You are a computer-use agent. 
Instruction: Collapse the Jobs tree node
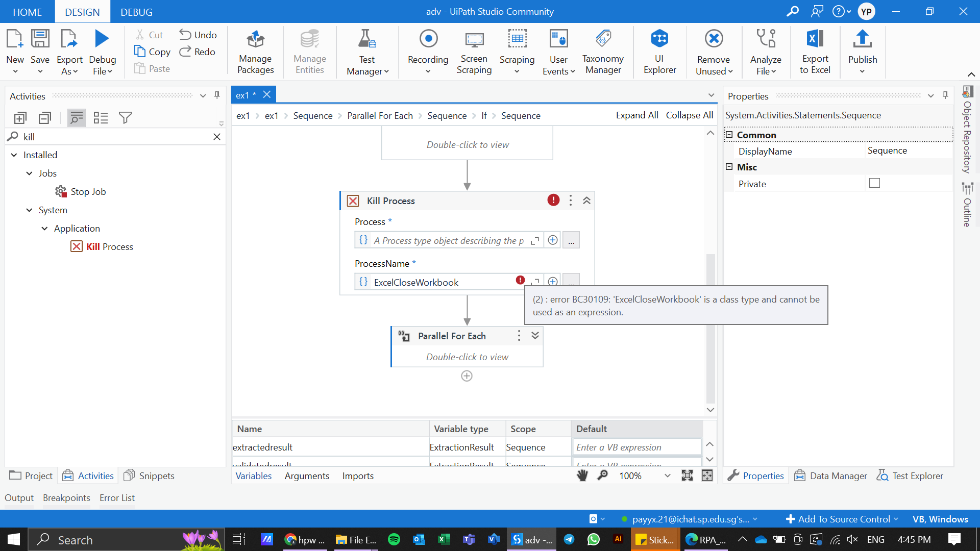click(x=29, y=173)
